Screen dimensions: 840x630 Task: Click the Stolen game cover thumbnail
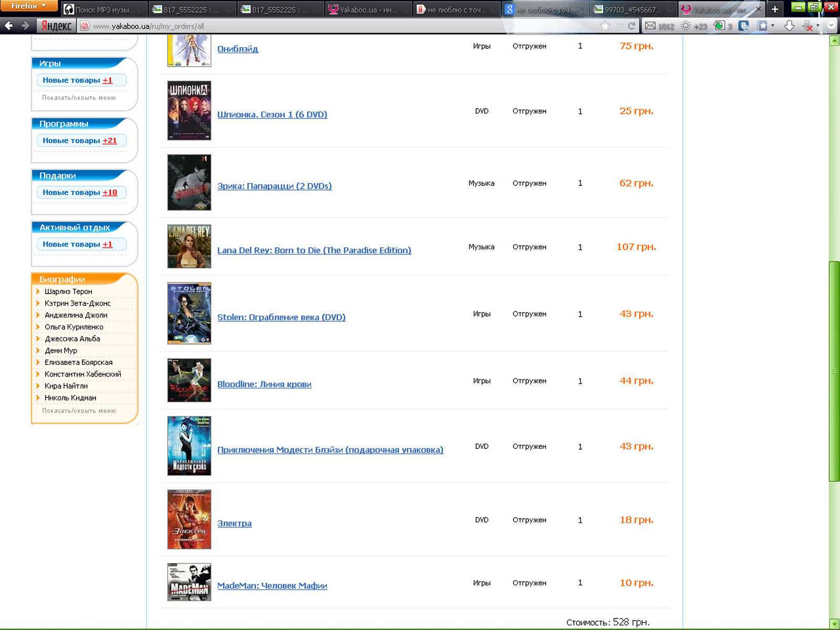189,313
